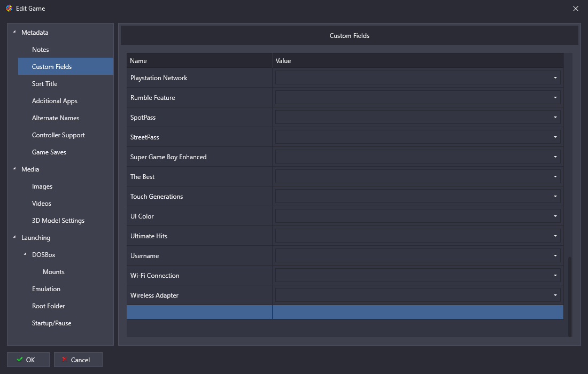Click the StreetPass name cell
The width and height of the screenshot is (588, 374).
pyautogui.click(x=199, y=137)
